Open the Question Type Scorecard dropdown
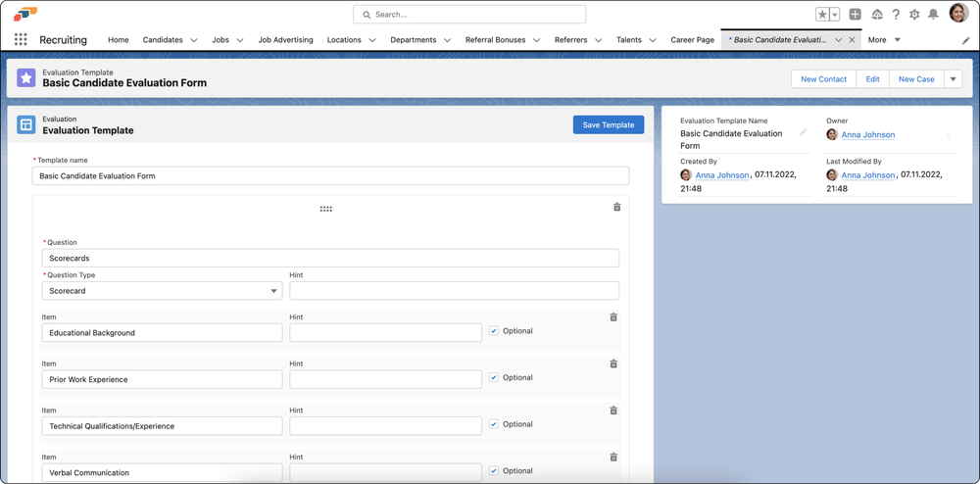Viewport: 980px width, 484px height. (x=163, y=291)
